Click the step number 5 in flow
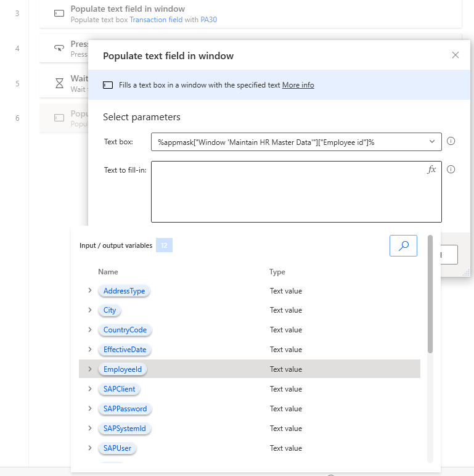474x476 pixels. pos(17,83)
